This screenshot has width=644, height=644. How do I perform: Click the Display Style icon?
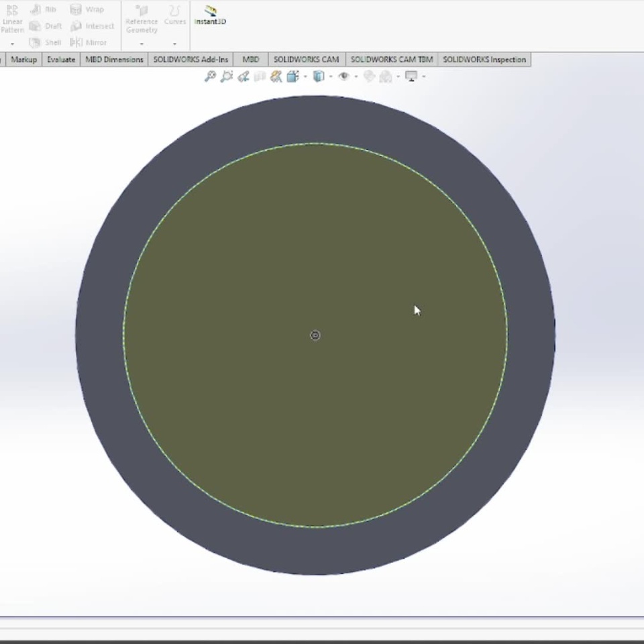(319, 76)
